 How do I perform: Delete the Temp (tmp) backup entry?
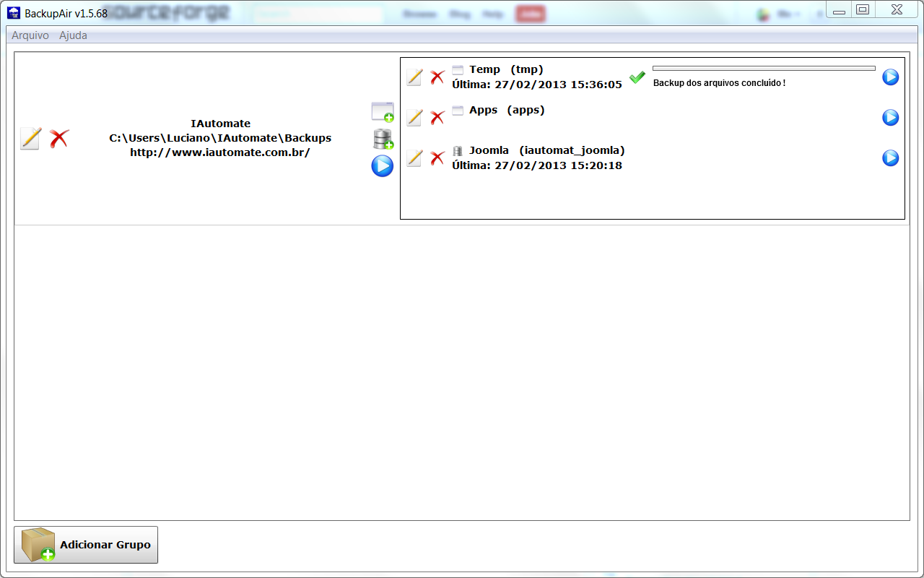437,77
